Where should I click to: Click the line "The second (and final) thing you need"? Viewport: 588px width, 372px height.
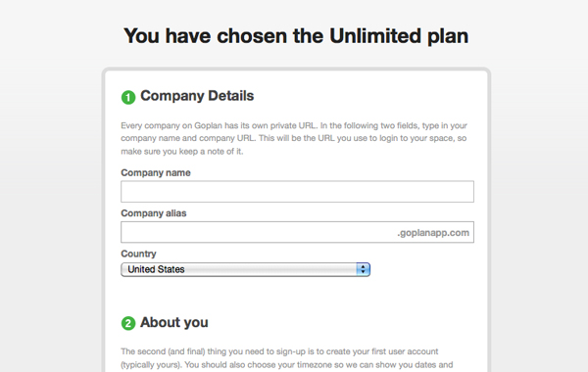click(x=279, y=351)
